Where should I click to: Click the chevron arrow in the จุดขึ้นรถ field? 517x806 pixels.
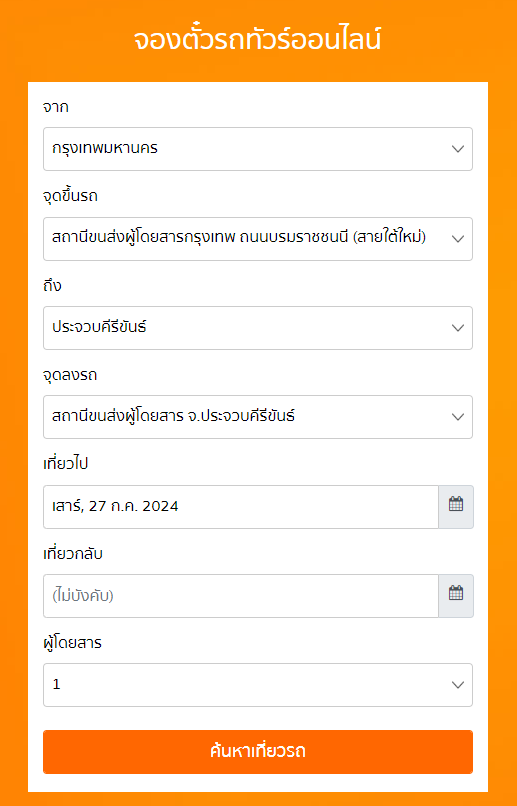[457, 239]
